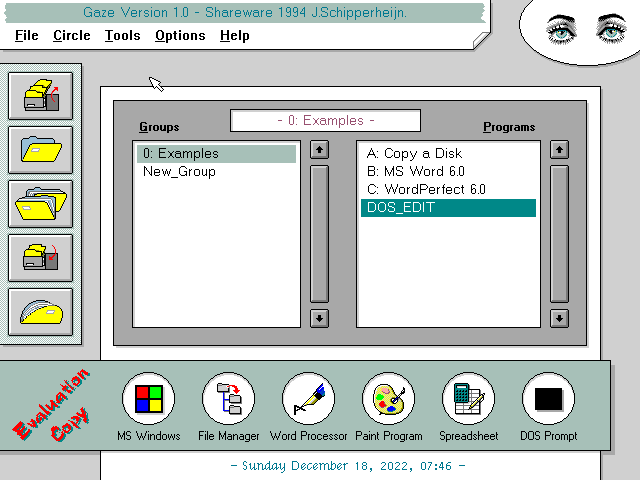This screenshot has height=480, width=640.
Task: Click the date and time status text
Action: 347,466
